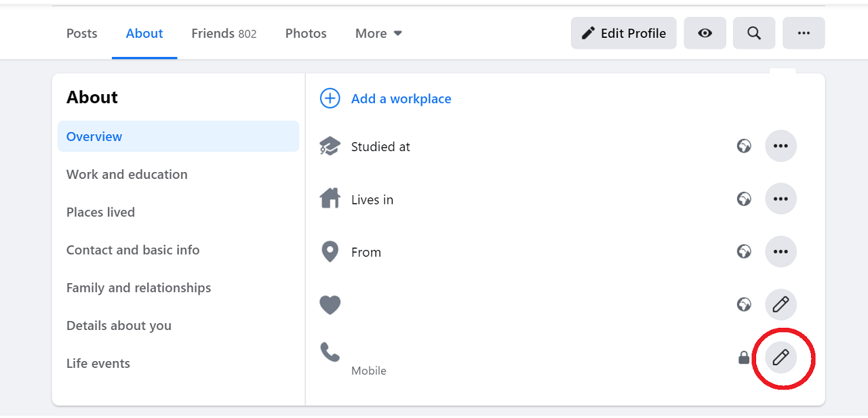The width and height of the screenshot is (868, 418).
Task: Click the Add a workplace link
Action: [x=401, y=99]
